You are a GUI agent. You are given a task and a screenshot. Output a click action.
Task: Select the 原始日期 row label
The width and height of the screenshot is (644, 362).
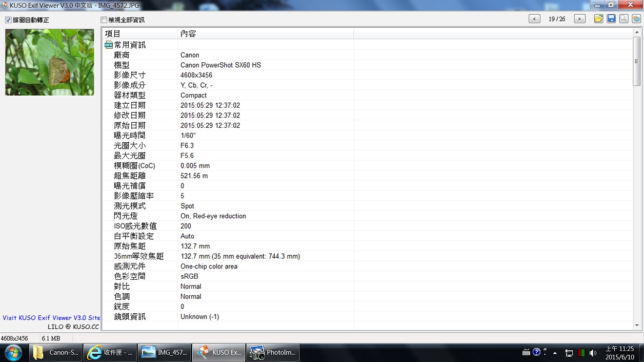130,125
